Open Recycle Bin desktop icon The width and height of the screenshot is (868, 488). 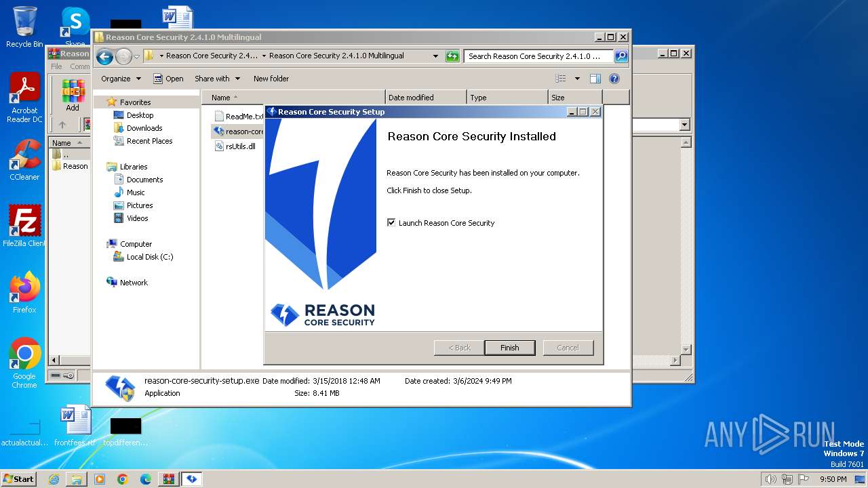point(24,28)
